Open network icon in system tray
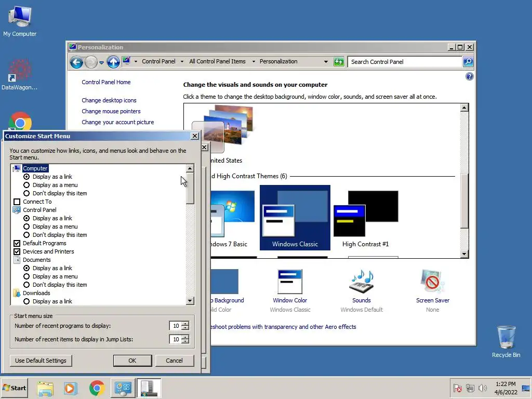The image size is (532, 399). click(470, 388)
